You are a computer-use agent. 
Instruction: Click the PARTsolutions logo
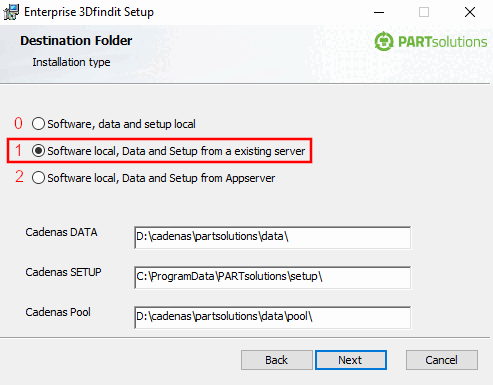(430, 41)
